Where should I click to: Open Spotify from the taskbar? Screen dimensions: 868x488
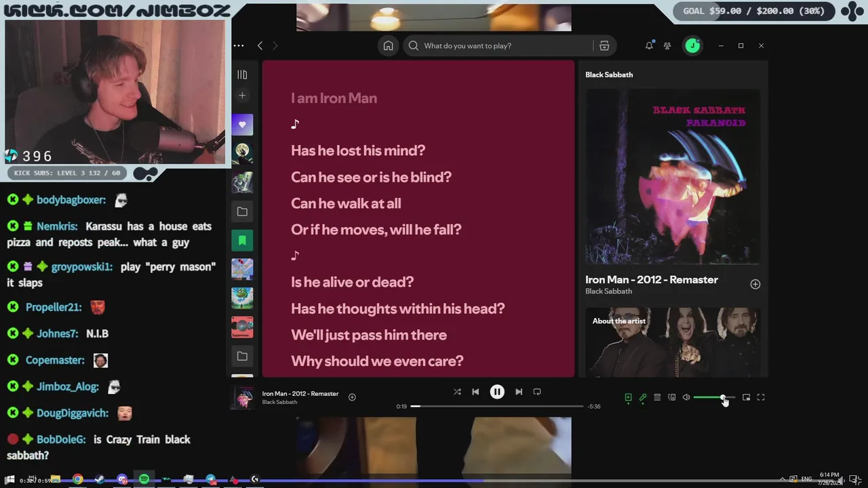144,480
